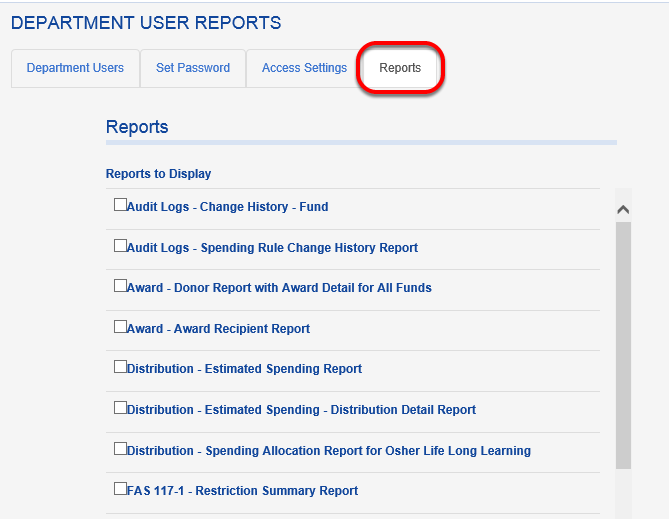Click the 'Audit Logs - Change History - Fund' label
The height and width of the screenshot is (519, 669).
(228, 207)
